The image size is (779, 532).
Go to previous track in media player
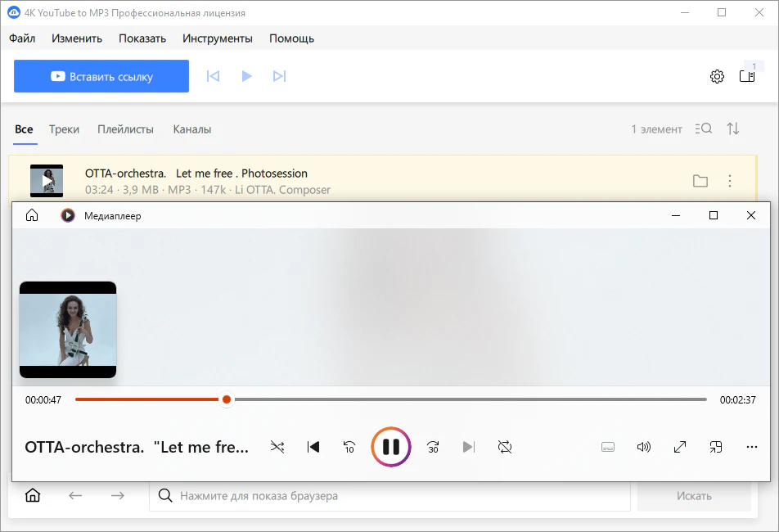tap(313, 447)
